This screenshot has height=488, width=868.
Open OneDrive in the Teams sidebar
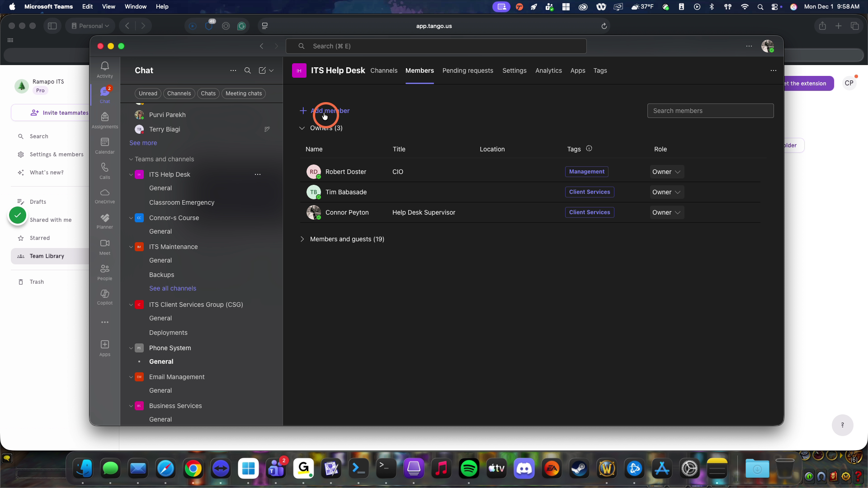[104, 196]
